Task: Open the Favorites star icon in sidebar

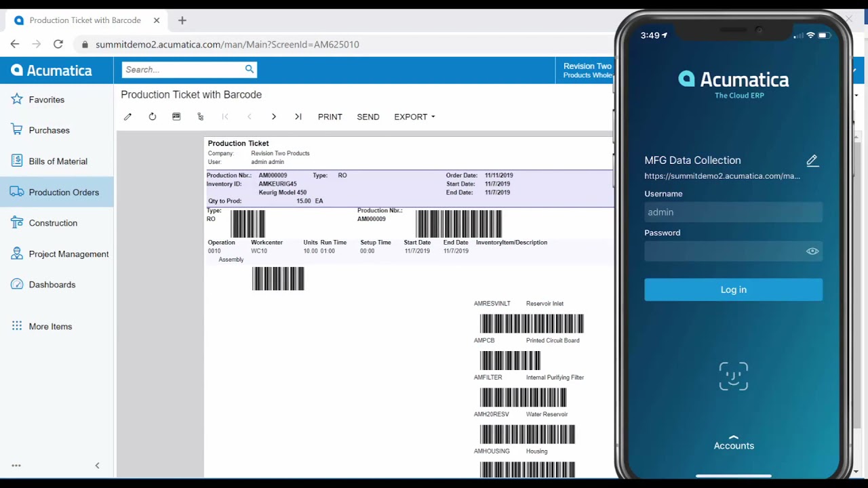Action: (17, 100)
